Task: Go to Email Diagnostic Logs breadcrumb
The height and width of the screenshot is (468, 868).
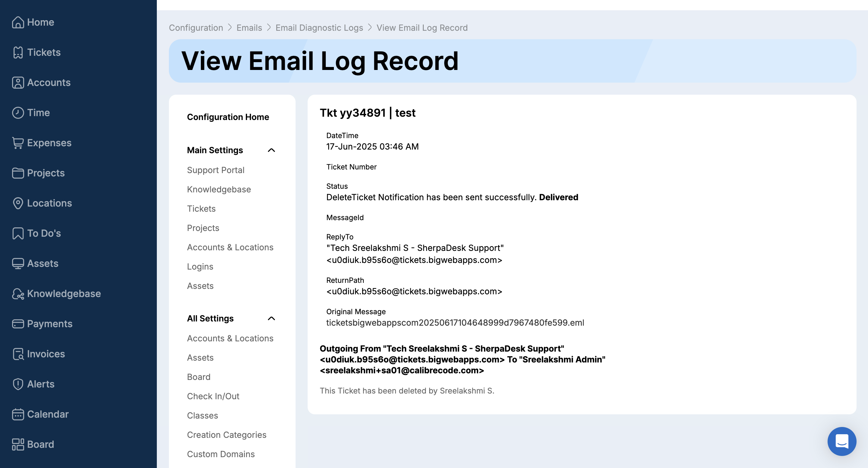Action: pyautogui.click(x=319, y=28)
